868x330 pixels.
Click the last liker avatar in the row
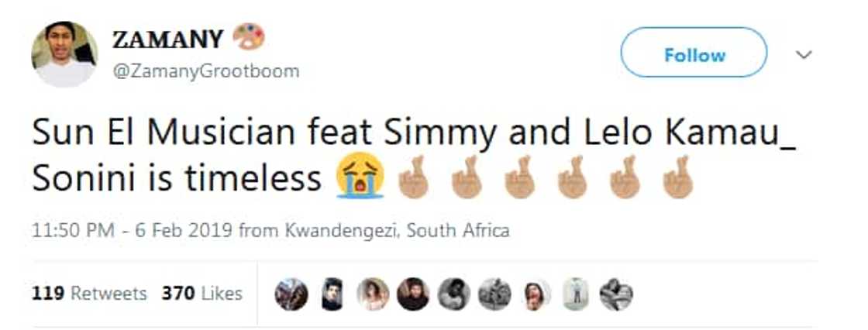616,294
